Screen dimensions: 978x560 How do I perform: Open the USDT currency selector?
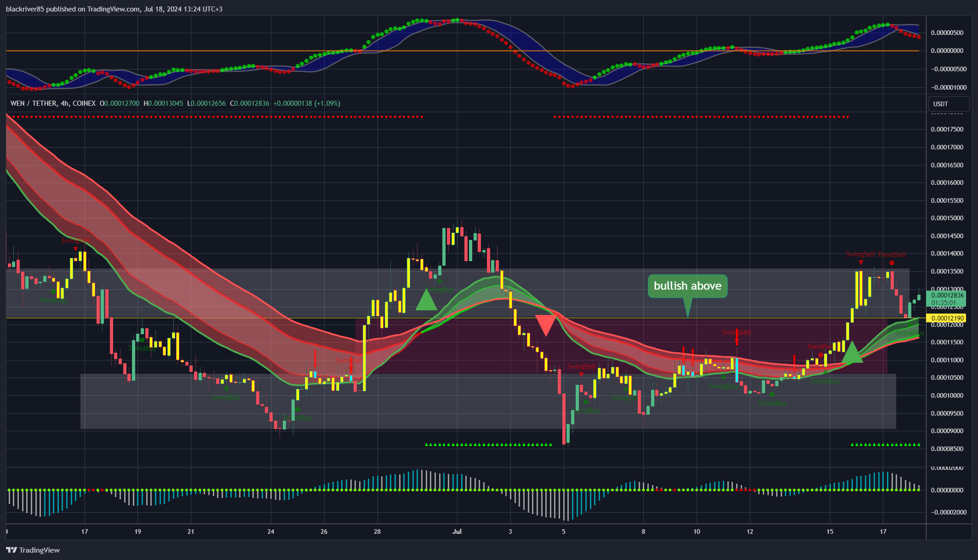[x=949, y=104]
